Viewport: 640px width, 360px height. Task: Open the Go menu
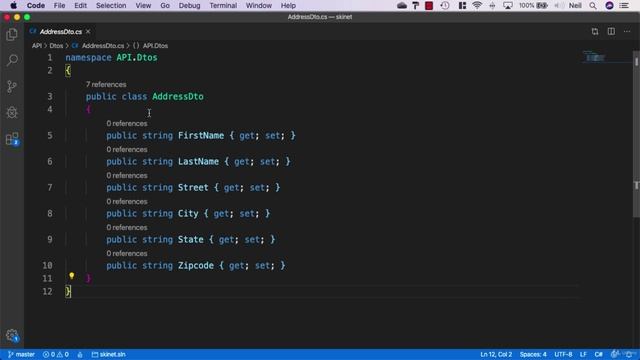(165, 5)
